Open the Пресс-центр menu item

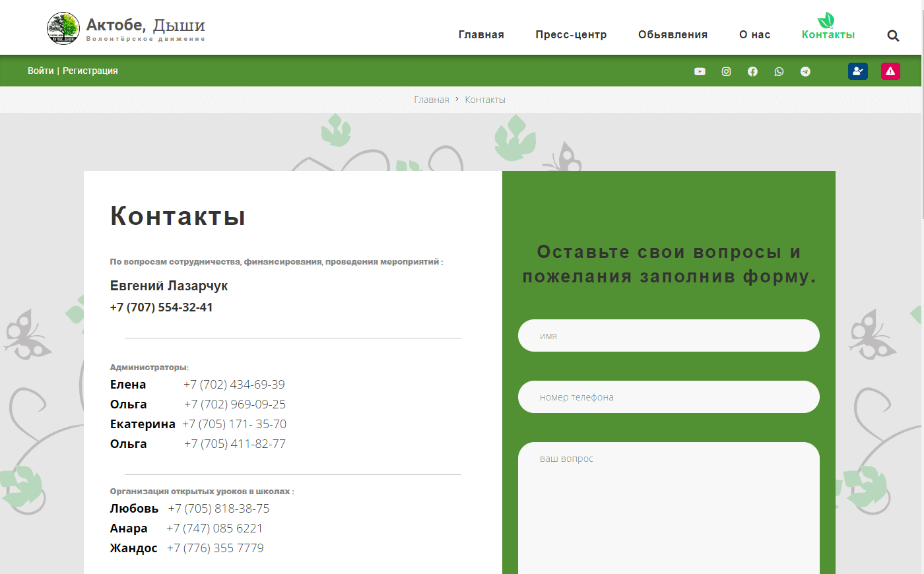[571, 35]
